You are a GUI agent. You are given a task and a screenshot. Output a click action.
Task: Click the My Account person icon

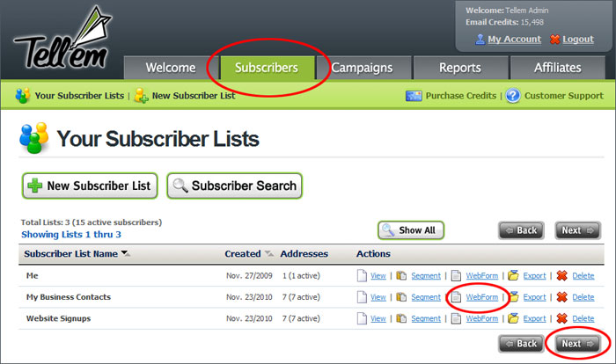point(480,39)
